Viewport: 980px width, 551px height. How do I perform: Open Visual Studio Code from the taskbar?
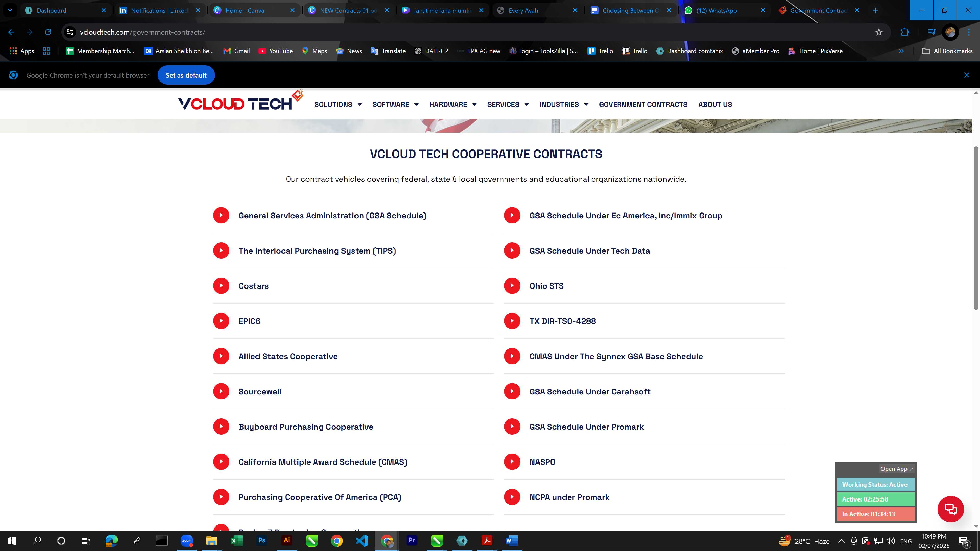click(x=362, y=540)
